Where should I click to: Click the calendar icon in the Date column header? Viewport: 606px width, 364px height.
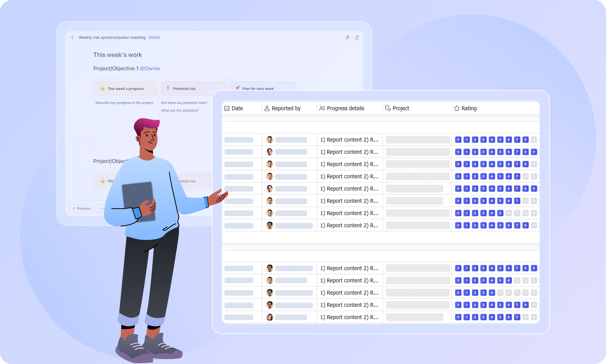[x=227, y=108]
